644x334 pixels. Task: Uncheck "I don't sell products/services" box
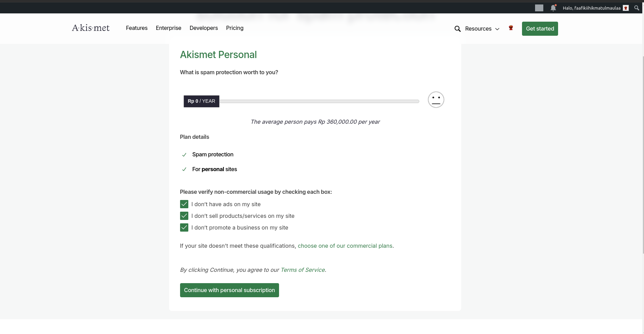click(184, 216)
